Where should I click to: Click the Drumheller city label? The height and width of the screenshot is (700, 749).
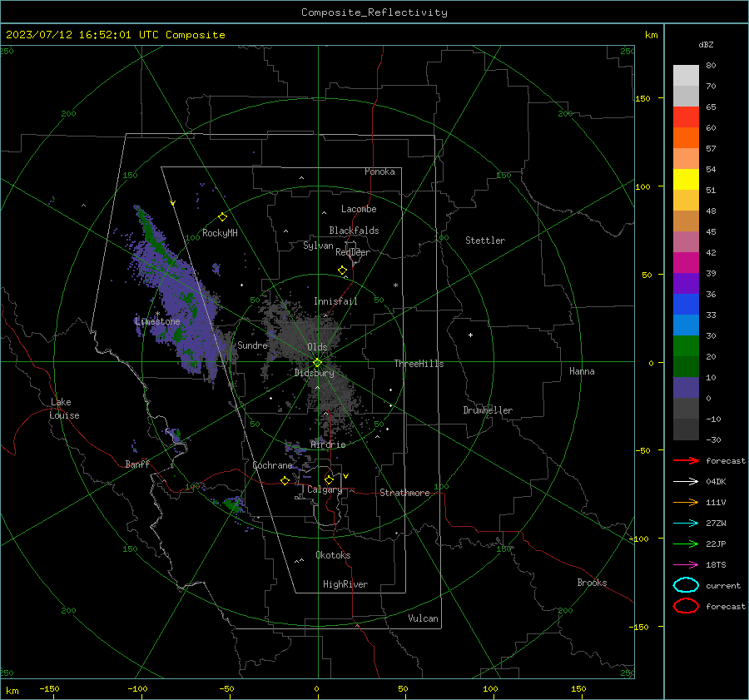(488, 410)
